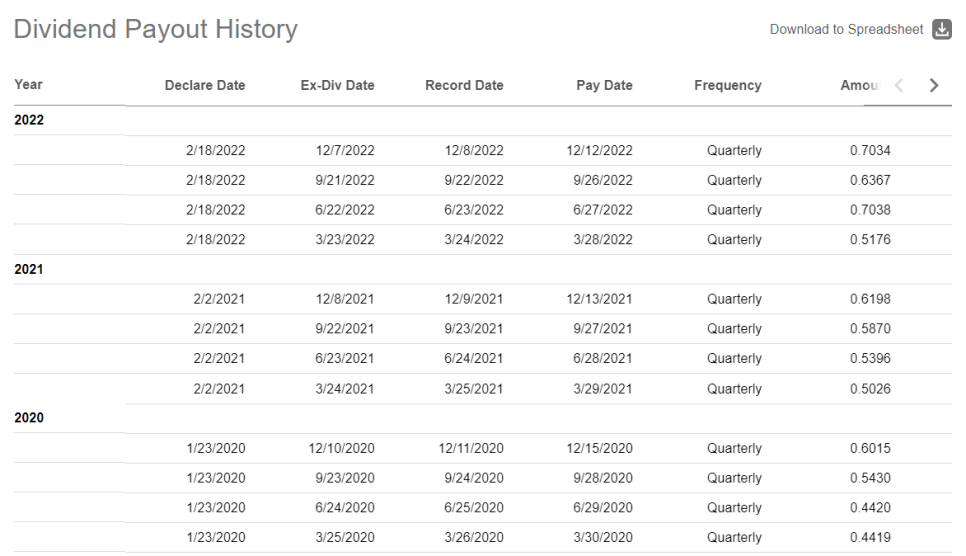
Task: Select pay date 12/15/2020
Action: tap(599, 448)
